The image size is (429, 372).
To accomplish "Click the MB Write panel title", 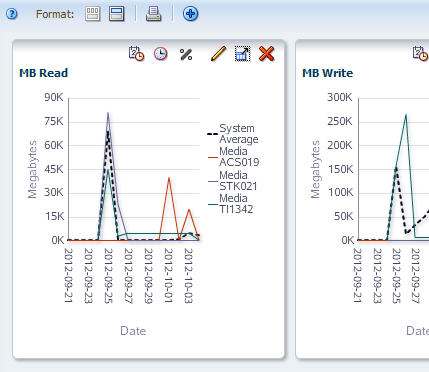I will point(327,73).
